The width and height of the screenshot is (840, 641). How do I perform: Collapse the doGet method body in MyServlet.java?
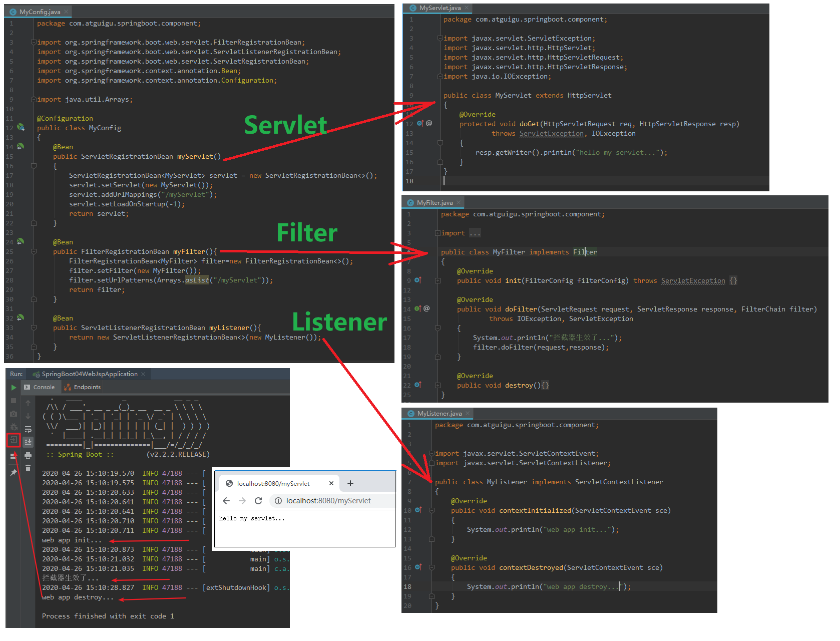point(440,143)
